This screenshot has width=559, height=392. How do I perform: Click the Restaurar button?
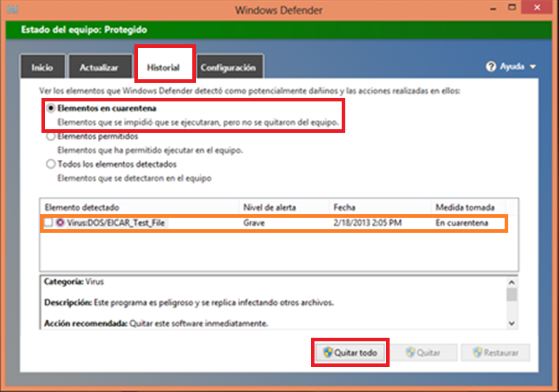495,353
